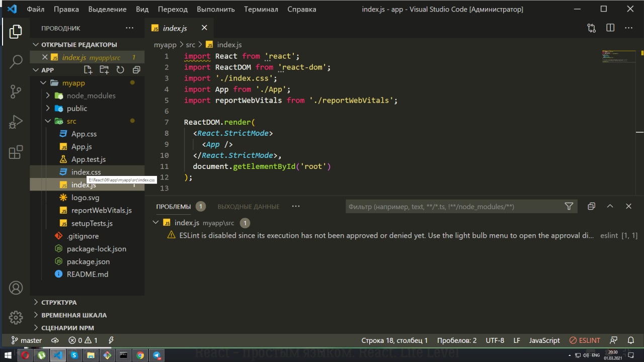Change indentation via Пробелов: 2
This screenshot has height=362, width=644.
[x=457, y=340]
